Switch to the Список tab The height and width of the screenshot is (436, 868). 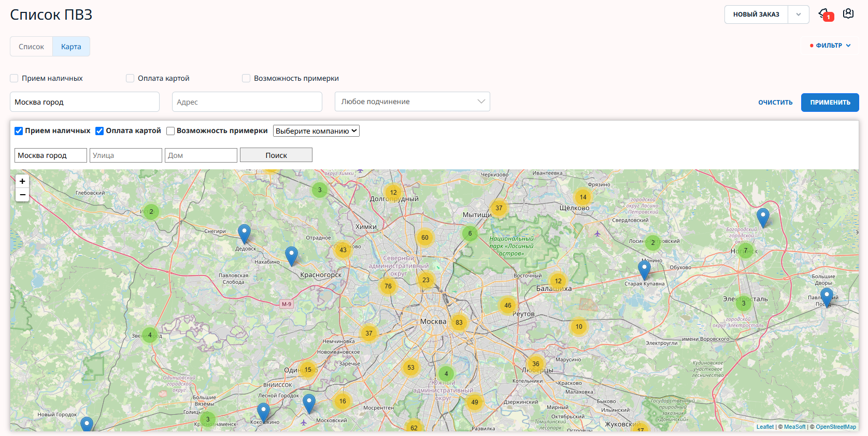click(x=31, y=47)
